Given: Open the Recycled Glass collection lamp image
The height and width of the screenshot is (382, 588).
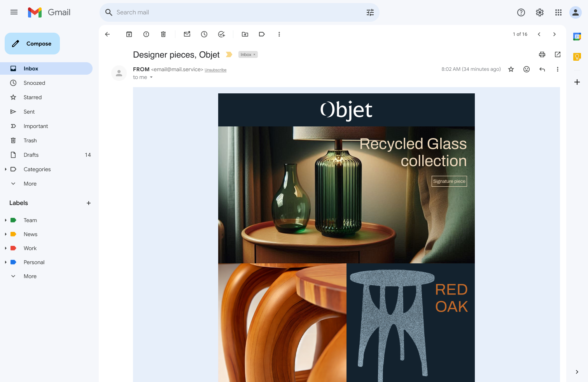Looking at the screenshot, I should click(346, 195).
